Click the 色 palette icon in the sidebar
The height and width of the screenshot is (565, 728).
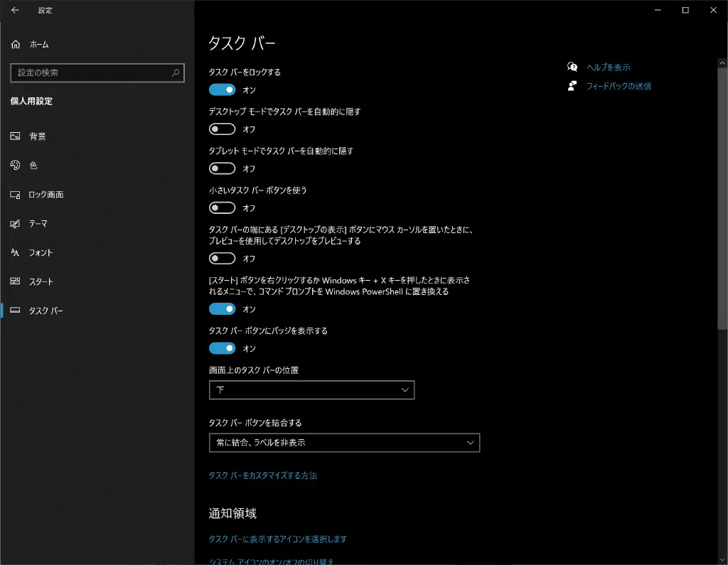click(x=16, y=166)
